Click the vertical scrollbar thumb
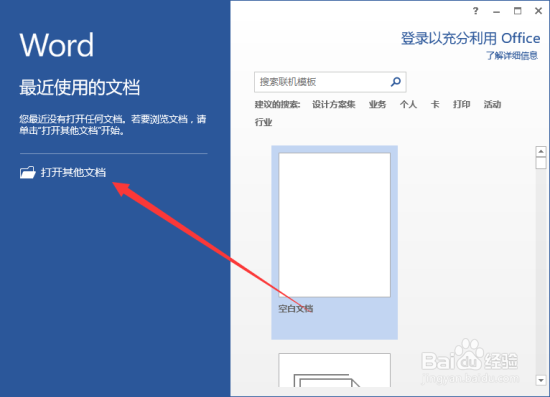Viewport: 550px width, 397px height. click(541, 163)
